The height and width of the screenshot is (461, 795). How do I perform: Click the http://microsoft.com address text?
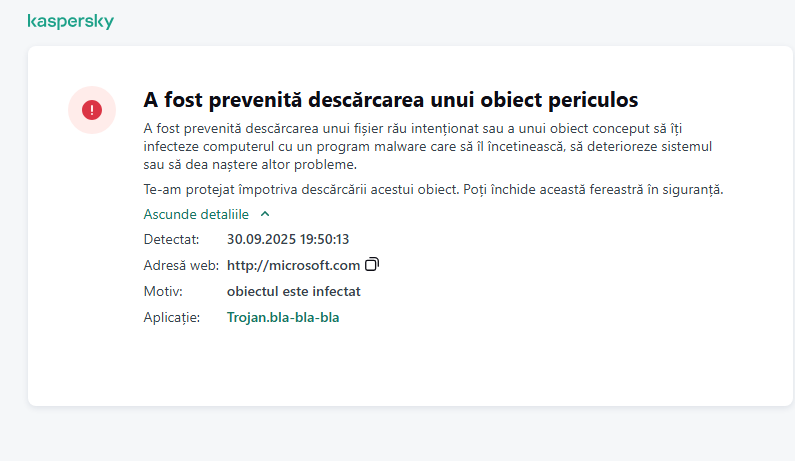pos(293,265)
